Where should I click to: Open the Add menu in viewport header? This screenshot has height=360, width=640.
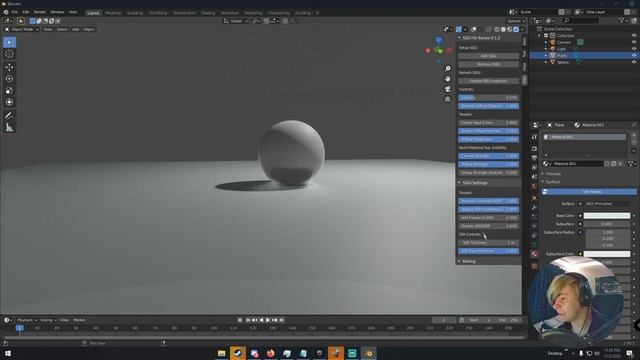76,29
